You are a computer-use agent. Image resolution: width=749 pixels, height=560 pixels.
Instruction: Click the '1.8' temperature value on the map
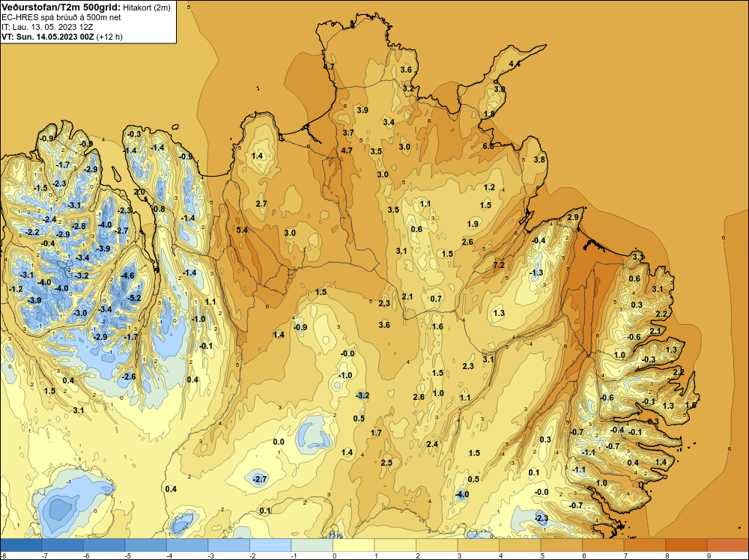click(489, 114)
